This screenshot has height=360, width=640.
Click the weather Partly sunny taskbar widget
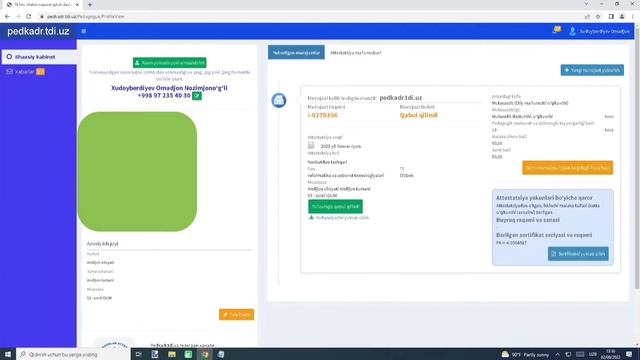point(525,354)
